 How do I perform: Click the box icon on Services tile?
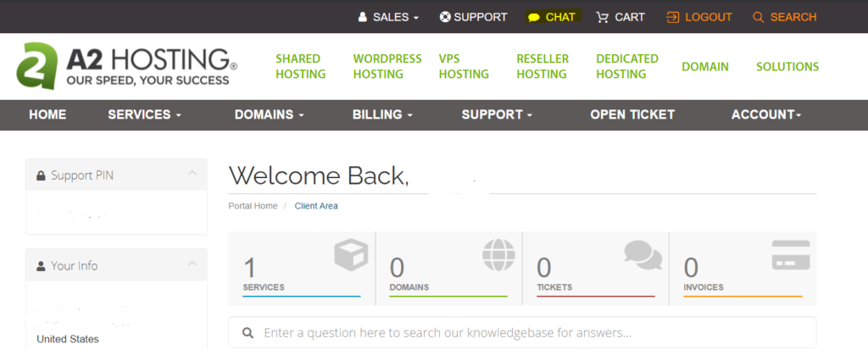(x=351, y=255)
